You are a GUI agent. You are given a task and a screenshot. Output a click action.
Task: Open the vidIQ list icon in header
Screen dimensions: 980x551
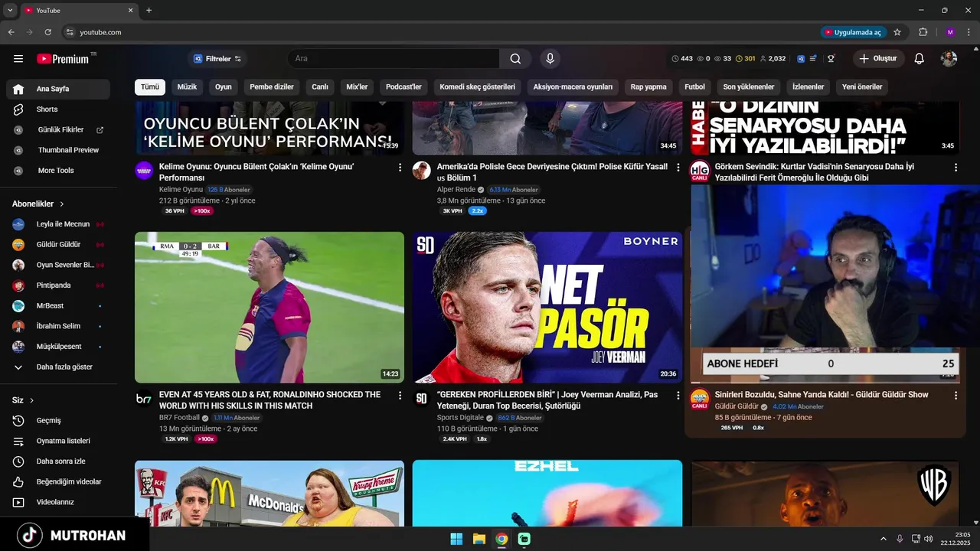[813, 59]
